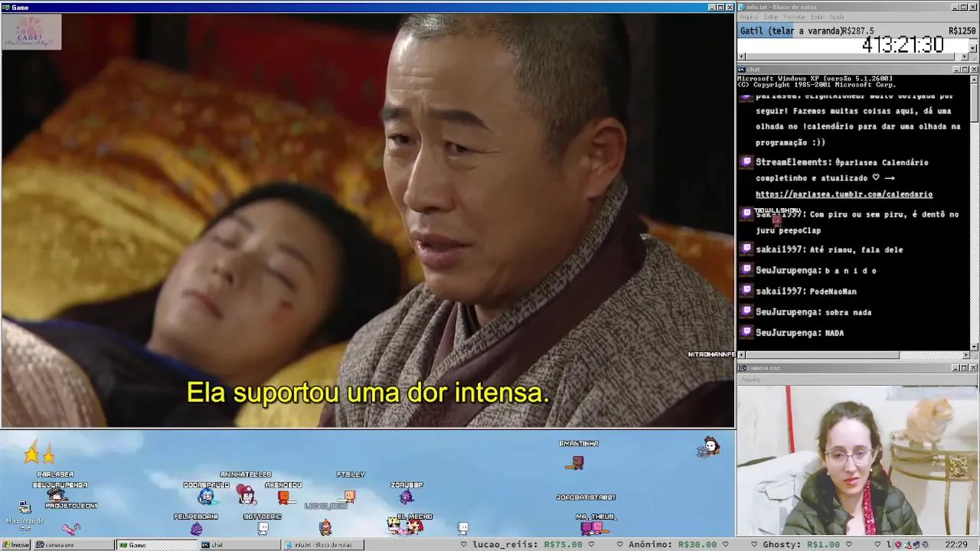Switch to Game taskbar button

[x=156, y=545]
